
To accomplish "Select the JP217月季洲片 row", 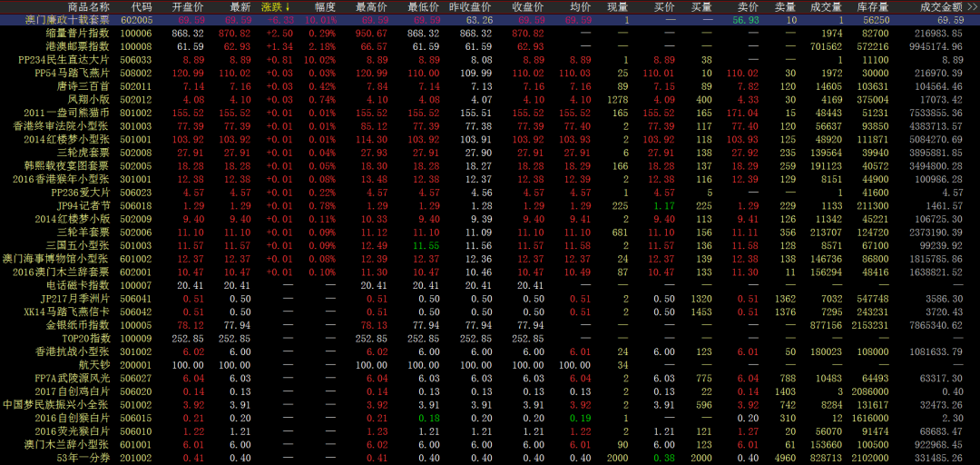I will tap(490, 299).
